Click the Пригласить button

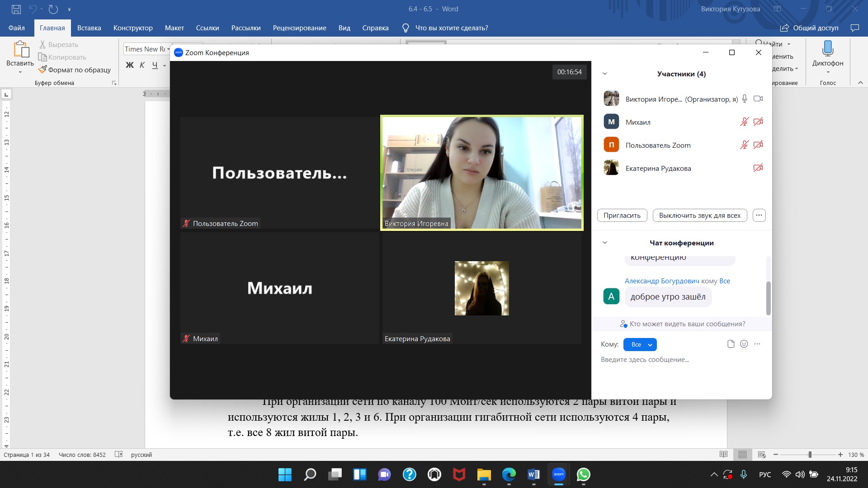click(x=622, y=216)
